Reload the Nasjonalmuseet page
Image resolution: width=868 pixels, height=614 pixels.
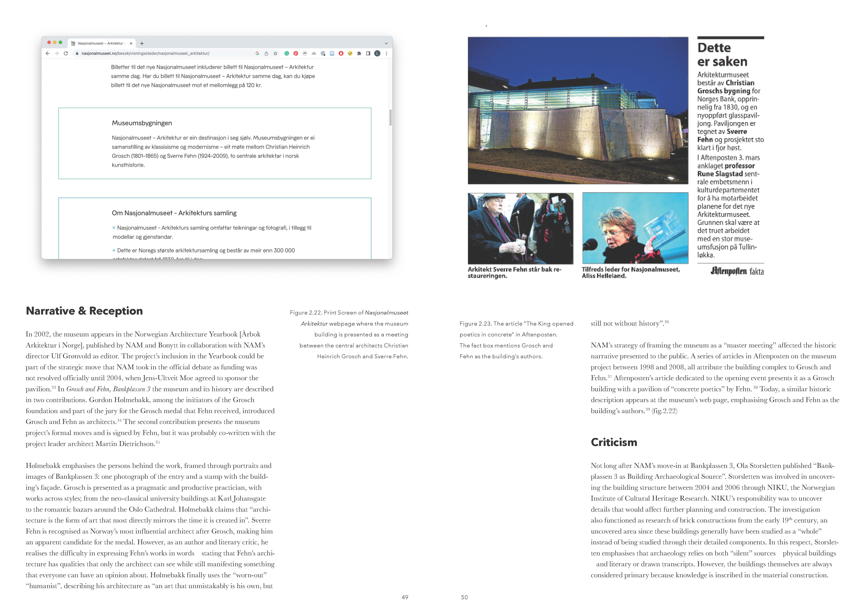[66, 53]
